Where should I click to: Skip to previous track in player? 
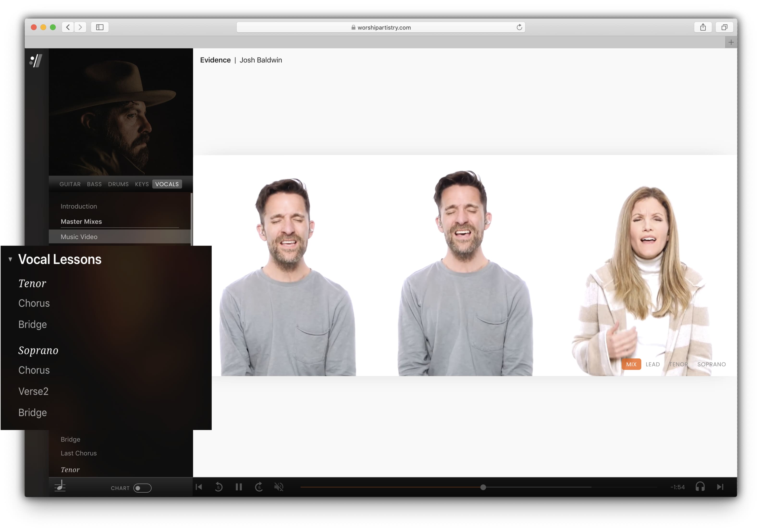199,487
